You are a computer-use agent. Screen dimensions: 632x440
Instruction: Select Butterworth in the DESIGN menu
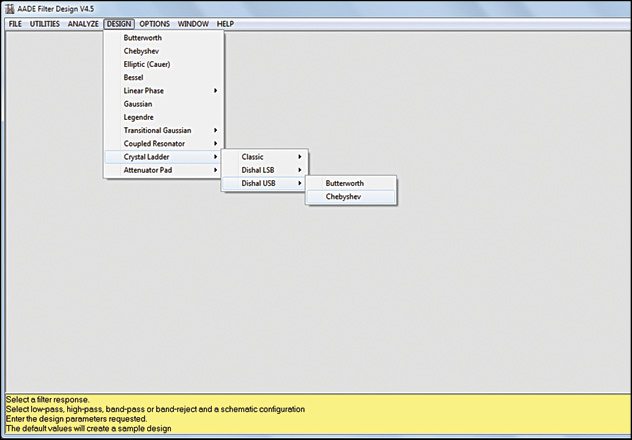tap(145, 38)
